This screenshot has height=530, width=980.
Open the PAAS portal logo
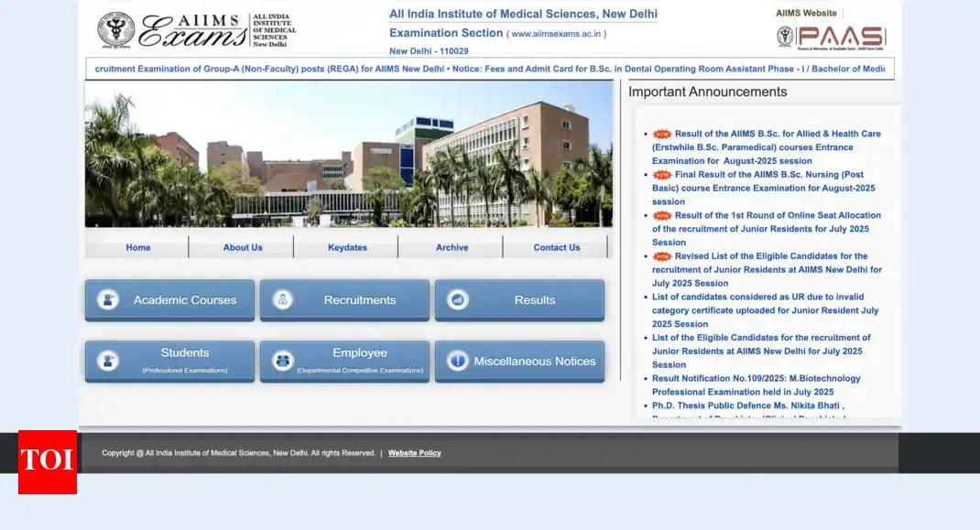point(831,38)
